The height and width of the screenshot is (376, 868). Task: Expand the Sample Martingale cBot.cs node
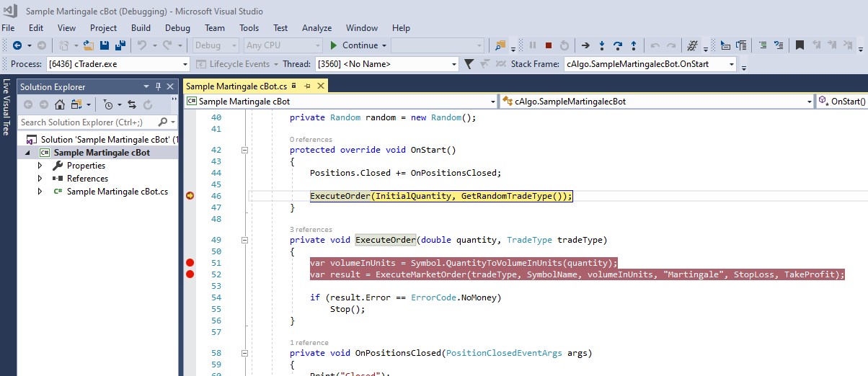click(x=40, y=192)
